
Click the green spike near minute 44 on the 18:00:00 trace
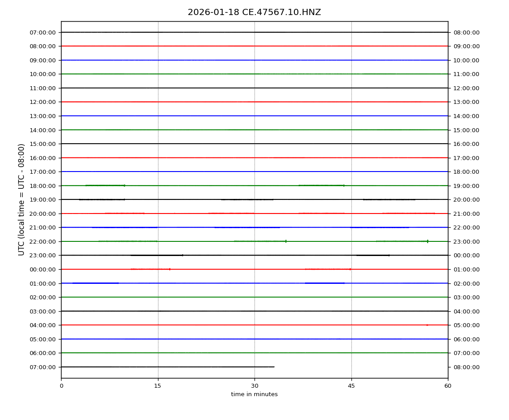344,186
